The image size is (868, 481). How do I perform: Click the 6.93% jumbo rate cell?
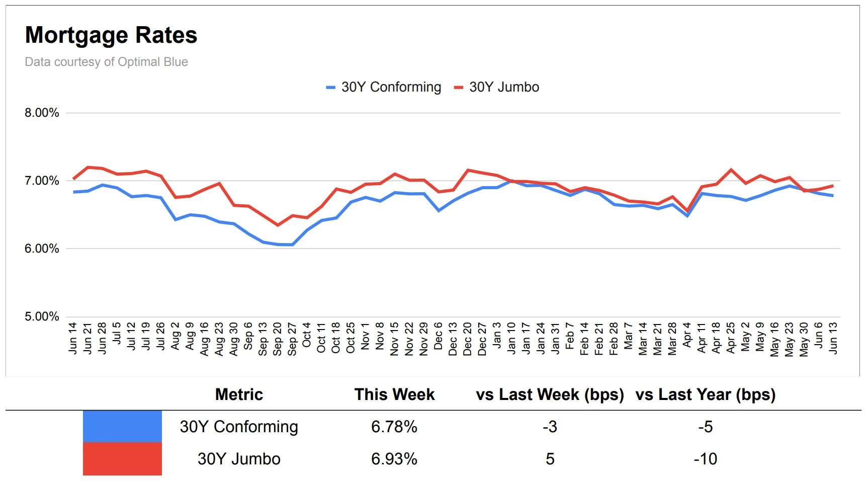click(x=394, y=459)
